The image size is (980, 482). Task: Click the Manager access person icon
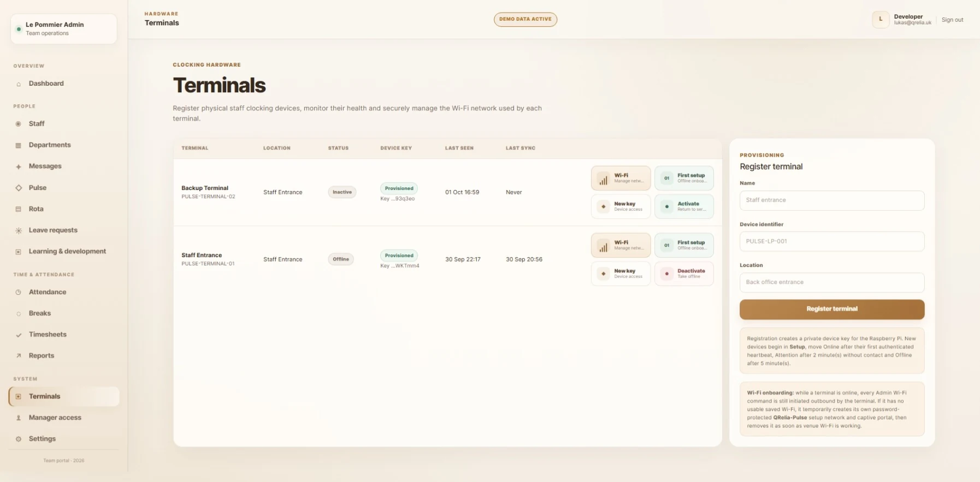19,418
